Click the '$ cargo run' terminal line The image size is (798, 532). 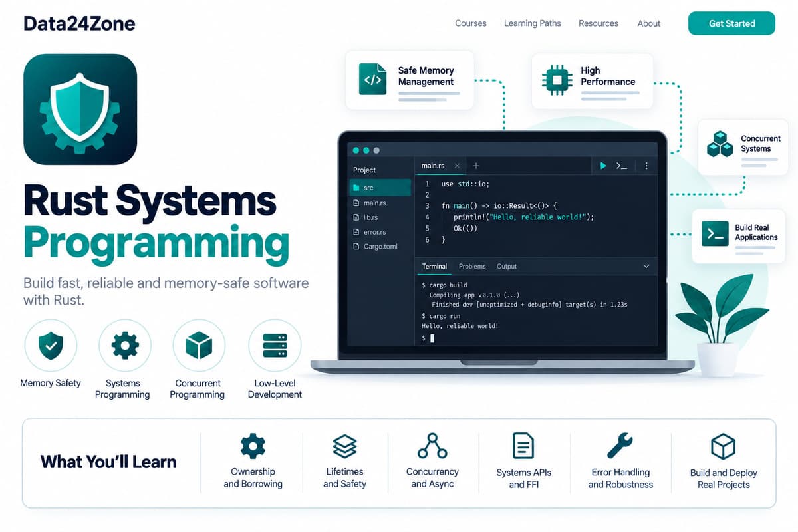tap(441, 315)
